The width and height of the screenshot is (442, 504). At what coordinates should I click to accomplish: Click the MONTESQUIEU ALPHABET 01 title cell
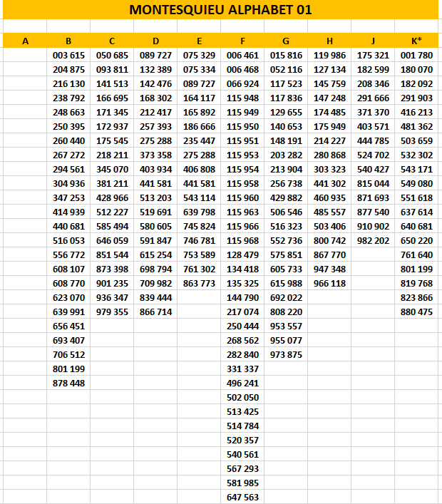[x=220, y=10]
